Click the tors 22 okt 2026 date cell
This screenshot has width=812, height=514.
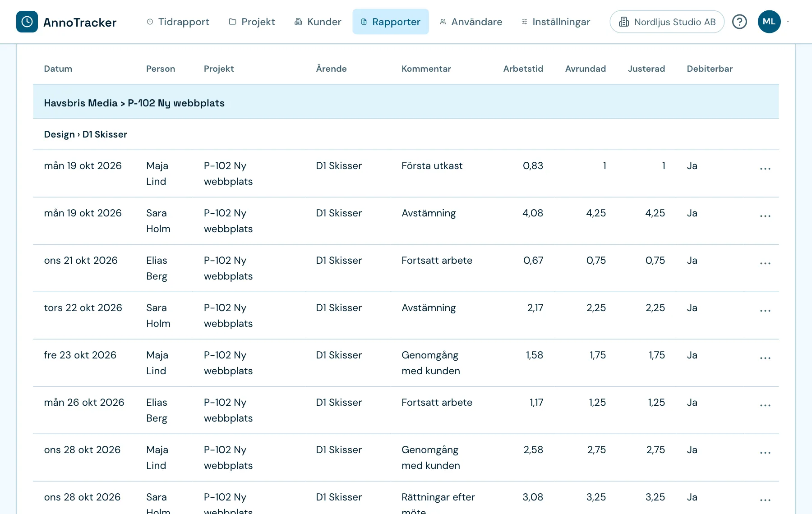(83, 307)
